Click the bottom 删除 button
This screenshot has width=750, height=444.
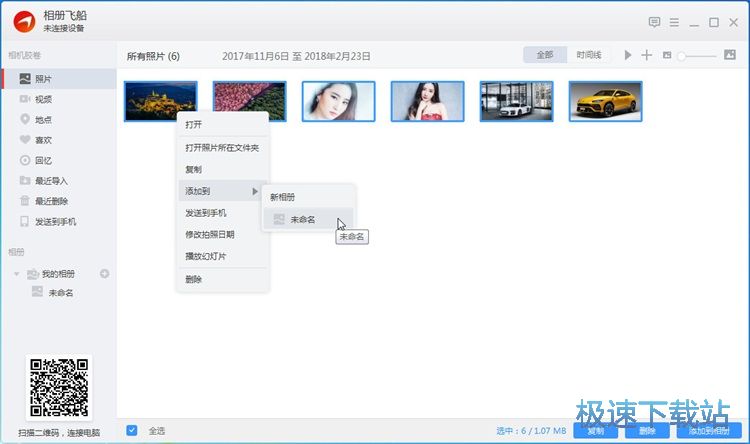pos(647,431)
